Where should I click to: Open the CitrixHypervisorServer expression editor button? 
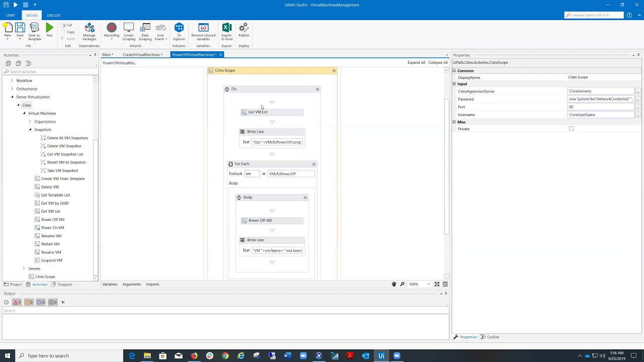click(637, 92)
